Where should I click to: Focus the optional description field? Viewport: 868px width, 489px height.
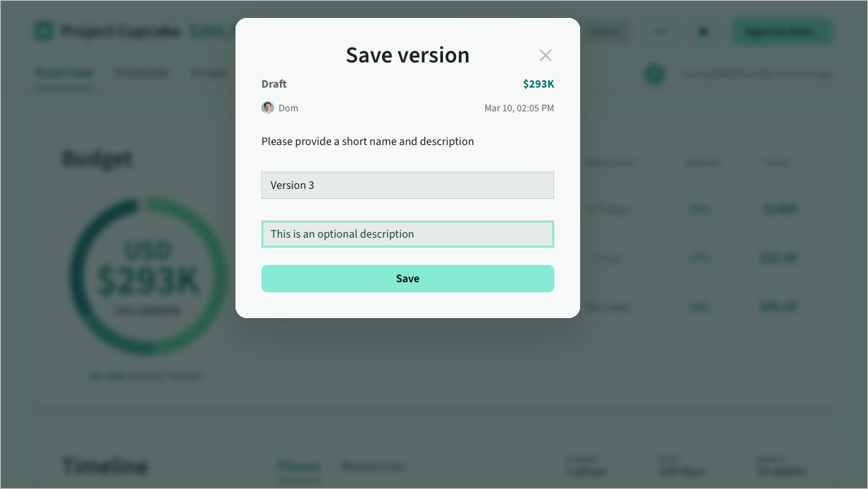point(407,234)
